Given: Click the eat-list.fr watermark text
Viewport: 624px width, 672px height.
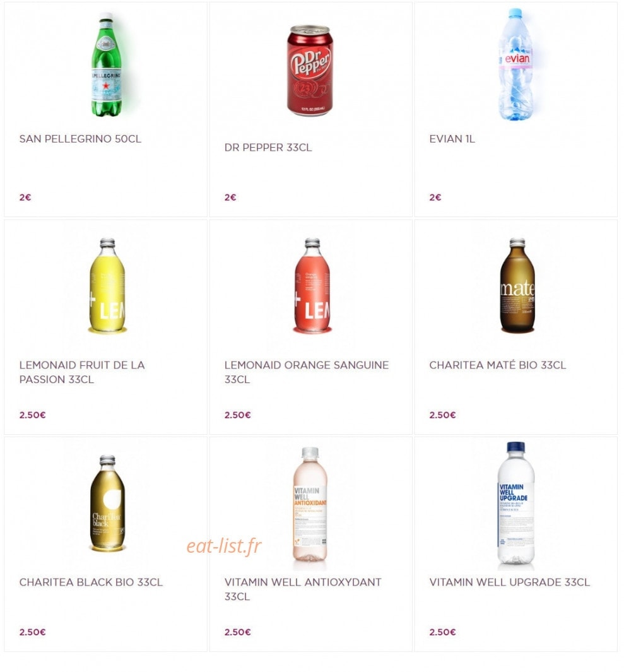Looking at the screenshot, I should pos(224,546).
